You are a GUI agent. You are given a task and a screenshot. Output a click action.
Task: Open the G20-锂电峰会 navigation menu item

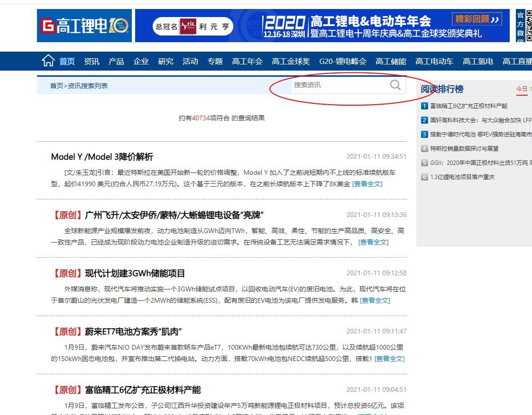point(343,62)
